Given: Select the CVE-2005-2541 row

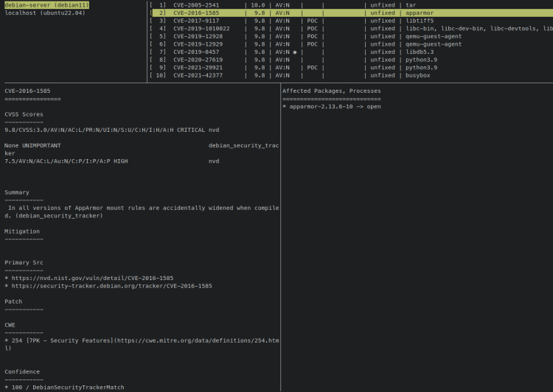Looking at the screenshot, I should pyautogui.click(x=351, y=5).
